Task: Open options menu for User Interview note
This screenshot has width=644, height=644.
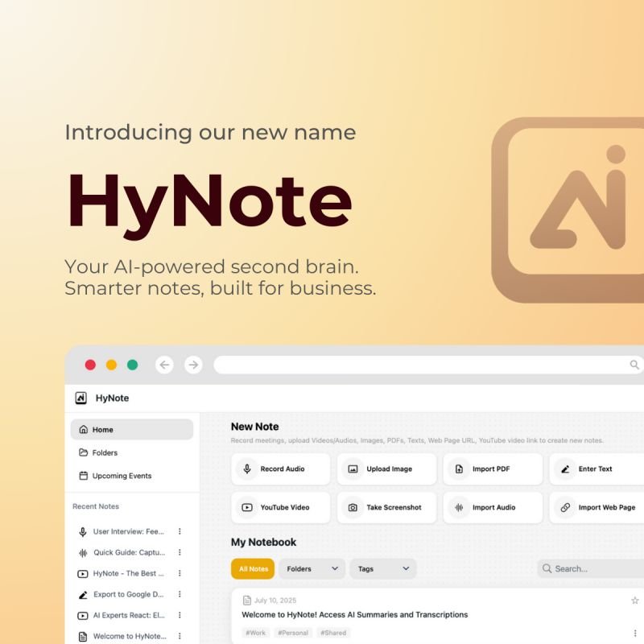Action: pos(180,531)
